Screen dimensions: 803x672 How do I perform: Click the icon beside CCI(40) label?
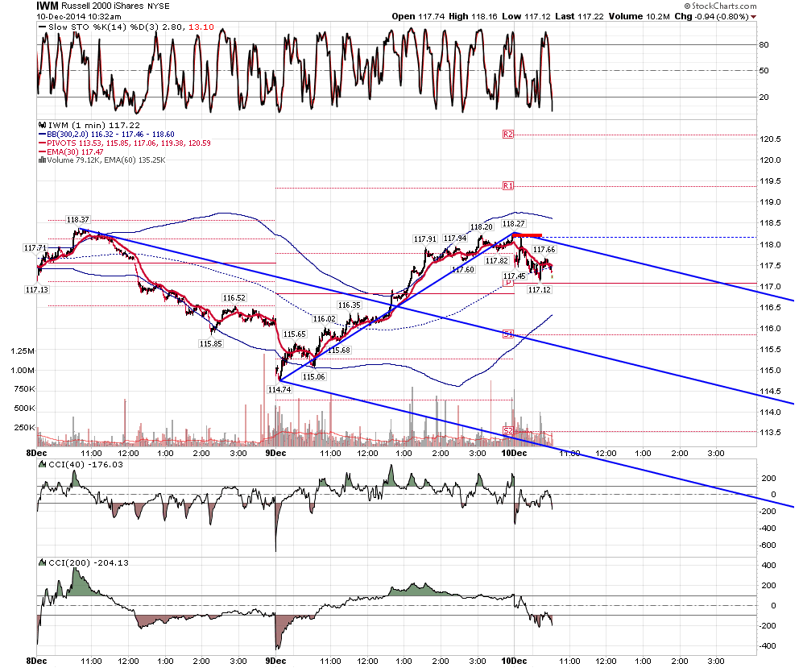pyautogui.click(x=43, y=465)
